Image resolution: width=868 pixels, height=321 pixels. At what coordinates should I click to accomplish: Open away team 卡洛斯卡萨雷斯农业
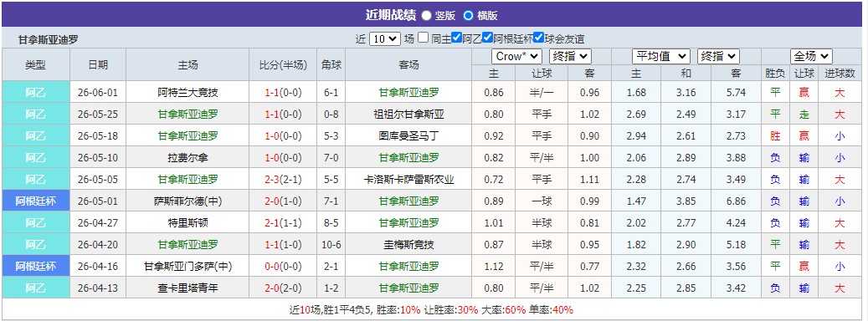(409, 180)
